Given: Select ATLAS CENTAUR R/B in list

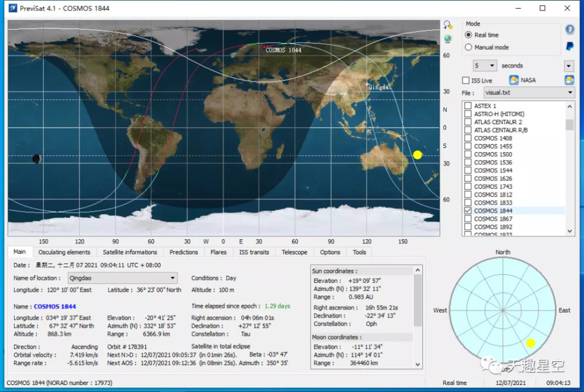Looking at the screenshot, I should (x=500, y=130).
